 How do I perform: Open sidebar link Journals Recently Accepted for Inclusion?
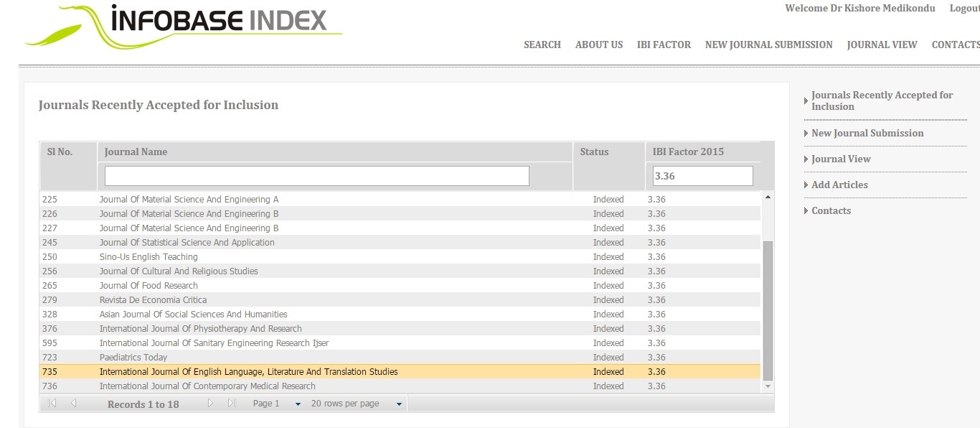coord(882,101)
